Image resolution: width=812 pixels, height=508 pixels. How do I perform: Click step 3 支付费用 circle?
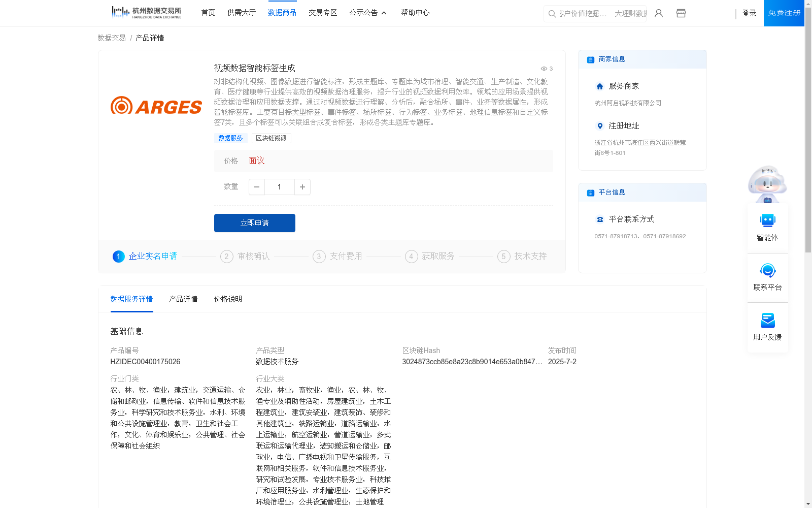(x=319, y=257)
